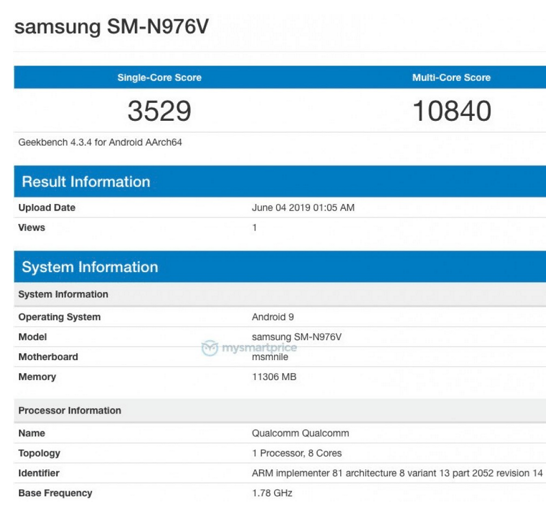Select the Views label

coord(31,228)
